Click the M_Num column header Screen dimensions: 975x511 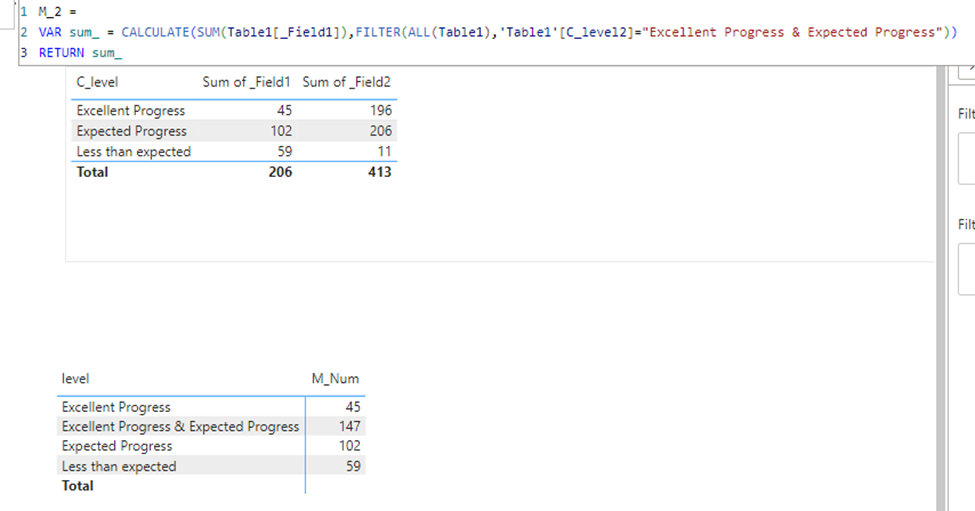coord(335,379)
